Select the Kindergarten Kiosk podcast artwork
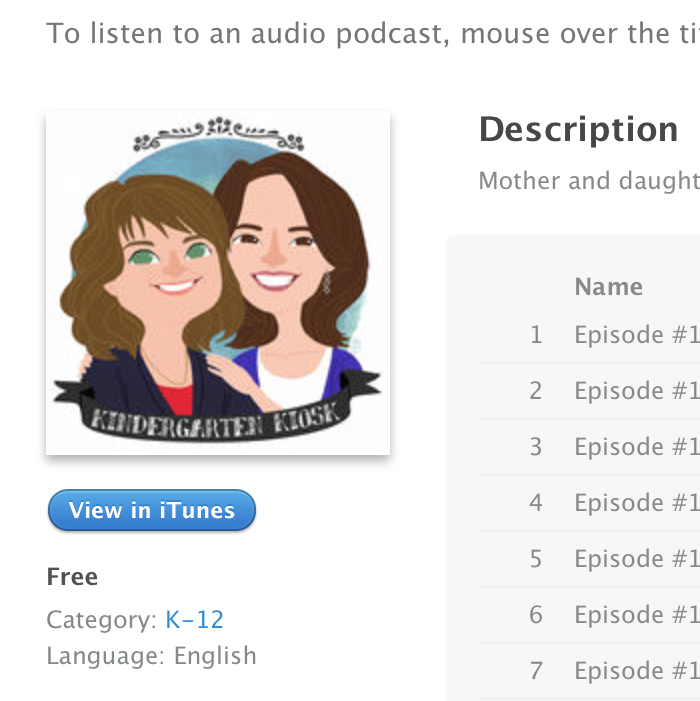This screenshot has width=700, height=701. click(218, 283)
